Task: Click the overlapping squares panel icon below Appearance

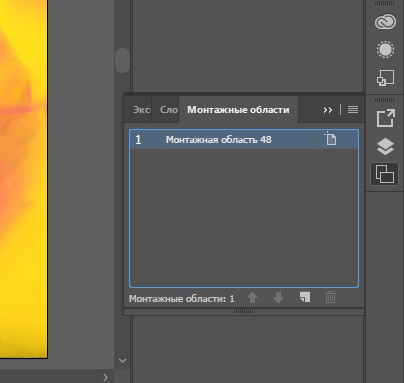Action: [x=385, y=78]
